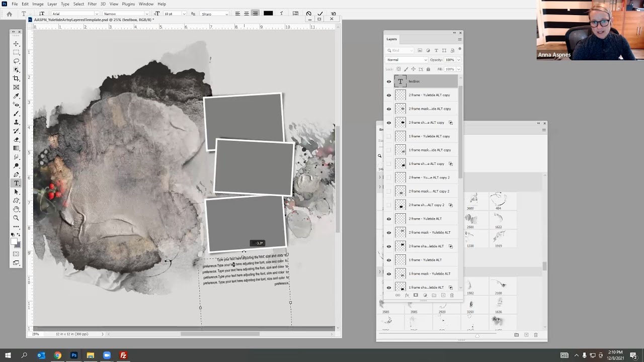The height and width of the screenshot is (362, 644).
Task: Open the blend mode dropdown showing Normal
Action: 407,60
